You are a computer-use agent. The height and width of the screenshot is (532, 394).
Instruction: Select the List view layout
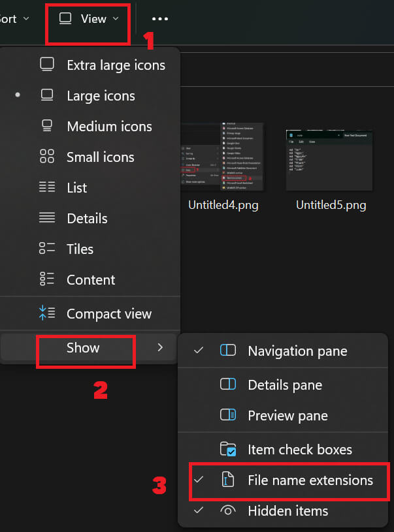76,187
